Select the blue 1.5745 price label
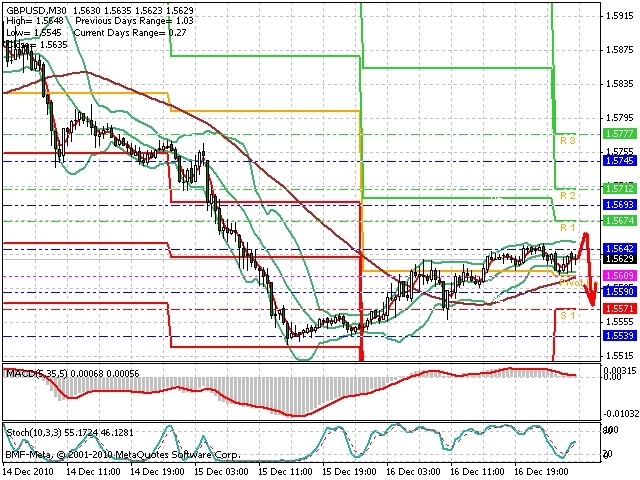This screenshot has width=640, height=480. [620, 160]
